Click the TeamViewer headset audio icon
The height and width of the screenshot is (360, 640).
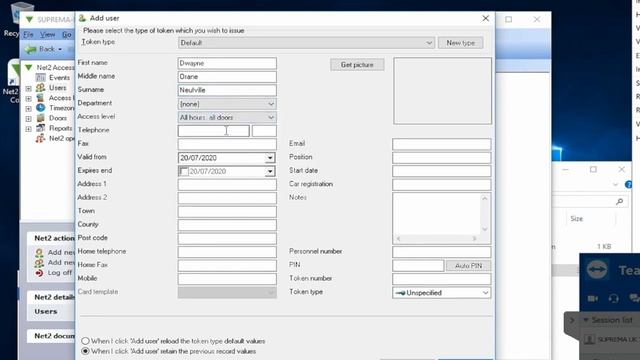[613, 299]
